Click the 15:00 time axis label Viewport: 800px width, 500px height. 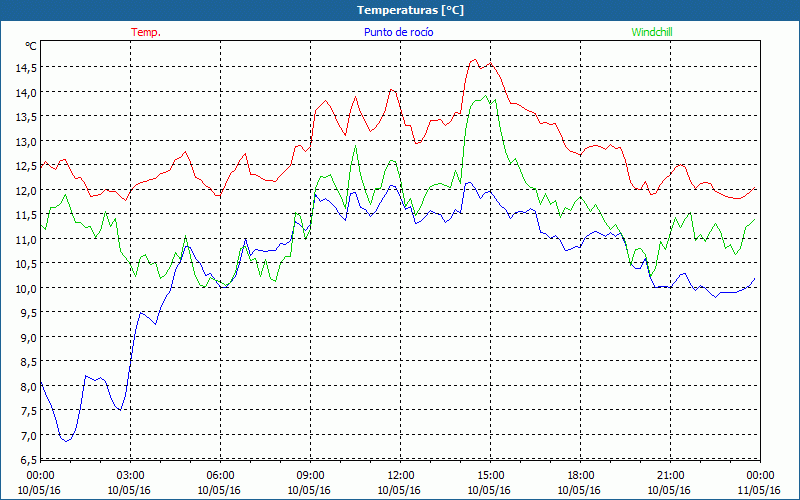(490, 476)
